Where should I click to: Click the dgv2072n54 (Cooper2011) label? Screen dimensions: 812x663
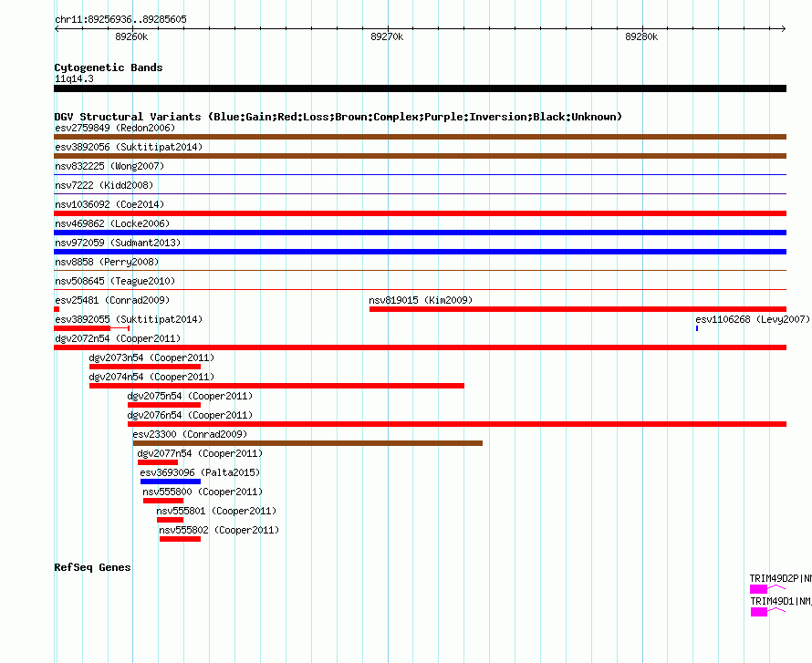118,338
